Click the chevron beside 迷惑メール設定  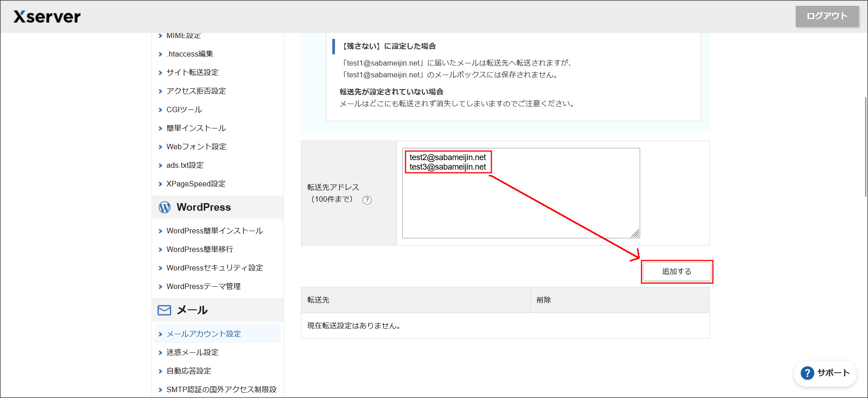point(160,353)
